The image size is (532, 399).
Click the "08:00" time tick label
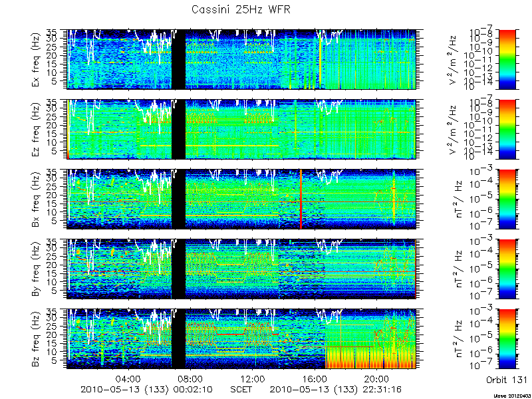(190, 378)
